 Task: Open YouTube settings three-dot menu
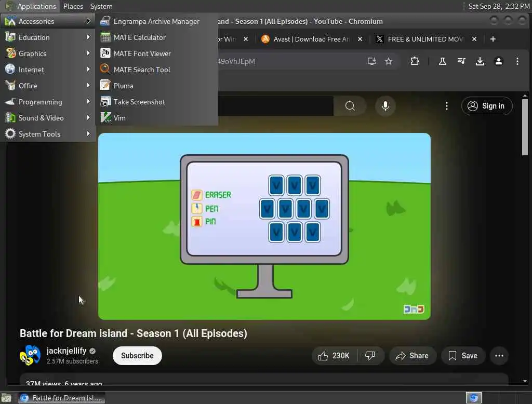click(446, 106)
